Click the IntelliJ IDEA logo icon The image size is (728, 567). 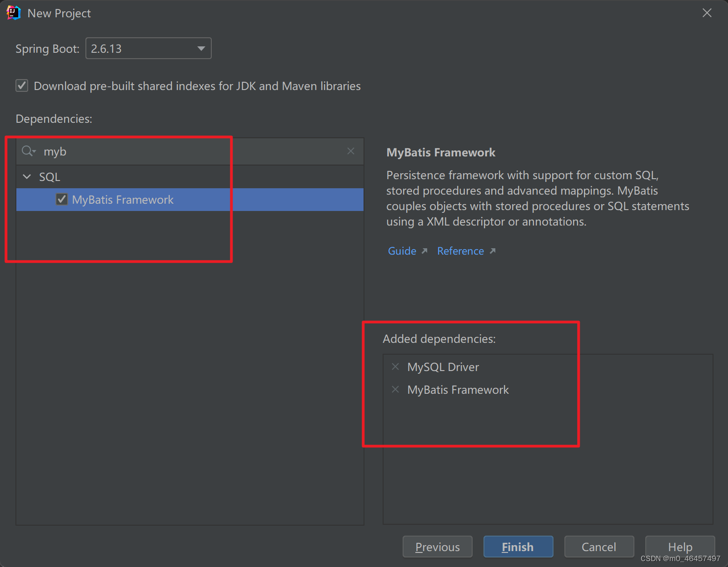(14, 13)
